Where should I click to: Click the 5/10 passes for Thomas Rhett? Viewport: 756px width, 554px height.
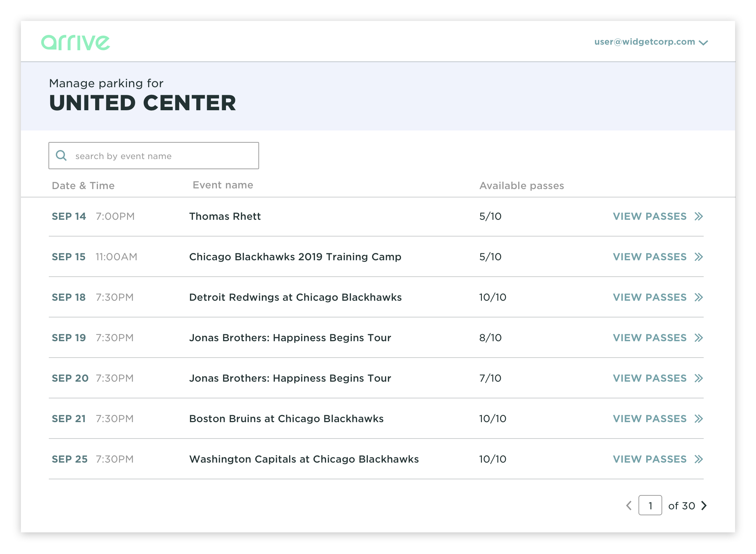pos(490,216)
